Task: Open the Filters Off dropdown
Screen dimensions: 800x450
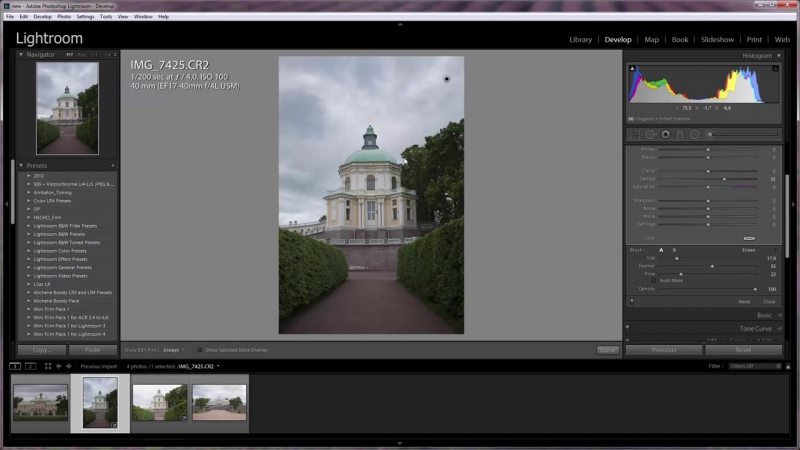Action: click(x=755, y=366)
